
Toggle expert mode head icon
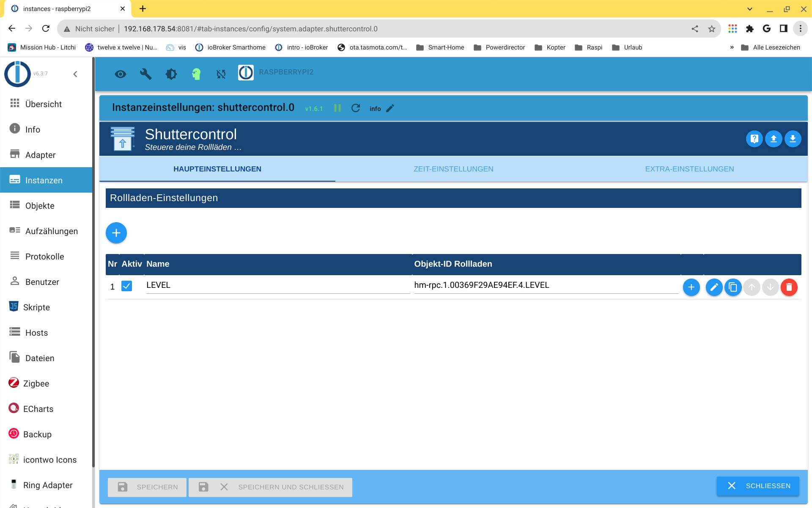click(196, 75)
